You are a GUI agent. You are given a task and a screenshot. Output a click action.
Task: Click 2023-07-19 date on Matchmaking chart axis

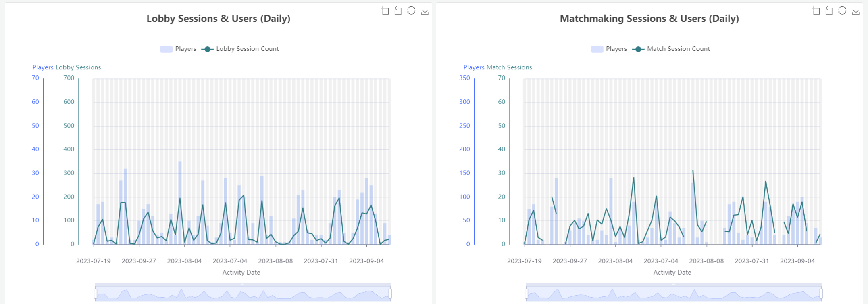pyautogui.click(x=524, y=261)
